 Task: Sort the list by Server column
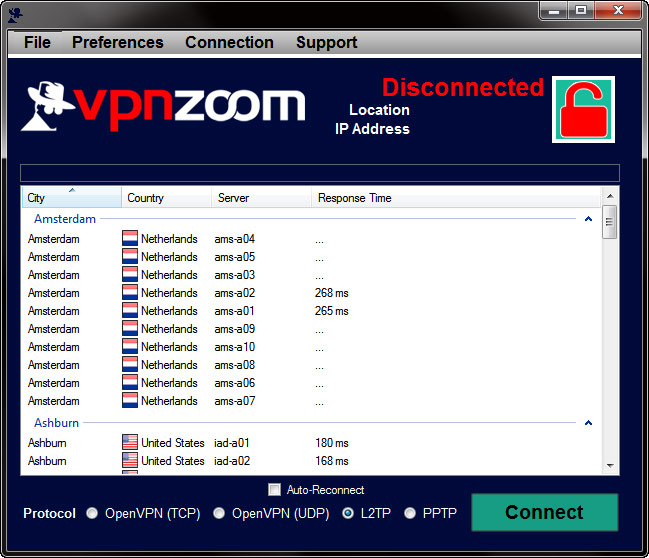click(261, 197)
